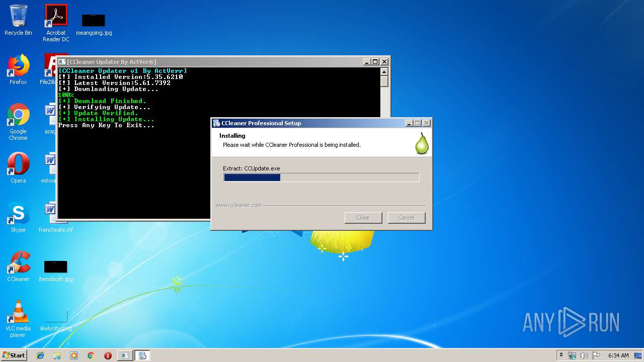Image resolution: width=644 pixels, height=362 pixels.
Task: Minimize the CCleaner Updater console window
Action: pyautogui.click(x=367, y=61)
